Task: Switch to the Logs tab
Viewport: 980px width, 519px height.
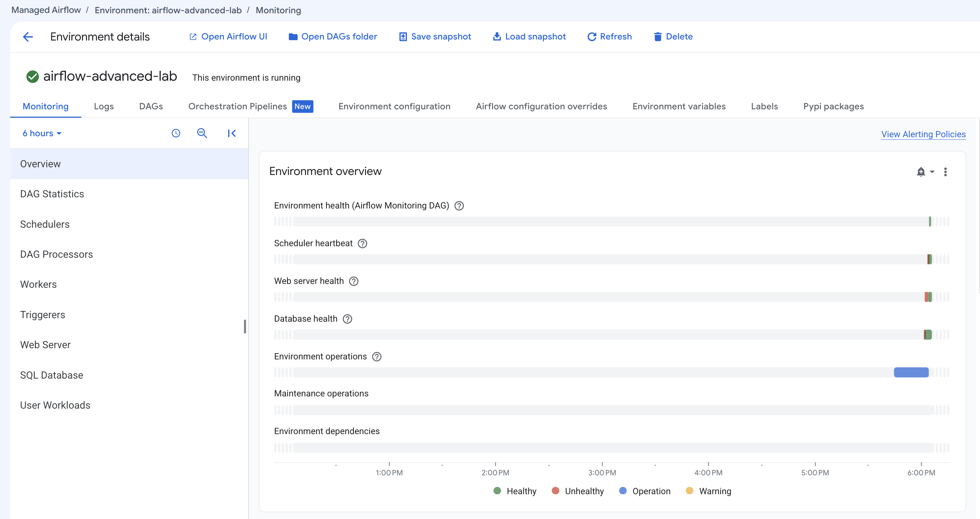Action: pyautogui.click(x=104, y=106)
